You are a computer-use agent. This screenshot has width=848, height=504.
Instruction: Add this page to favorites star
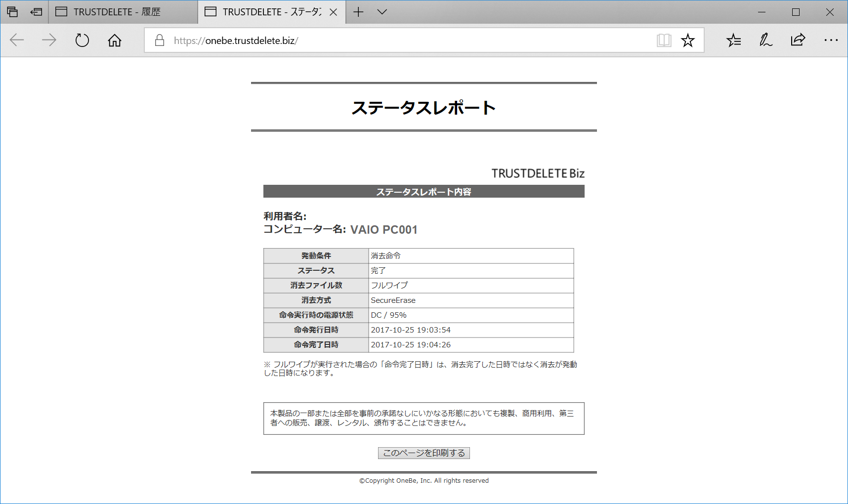pos(688,40)
